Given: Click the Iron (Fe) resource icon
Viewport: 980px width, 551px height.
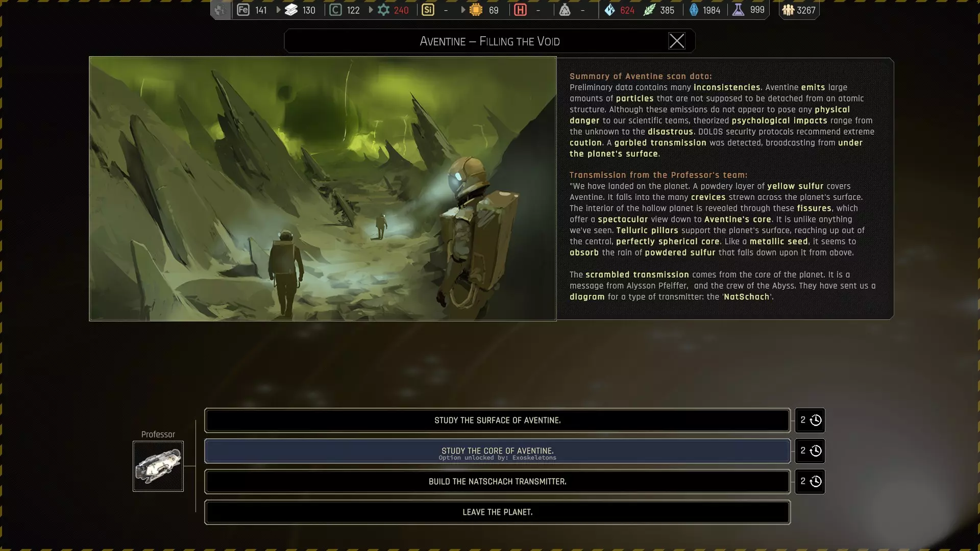Looking at the screenshot, I should coord(243,10).
